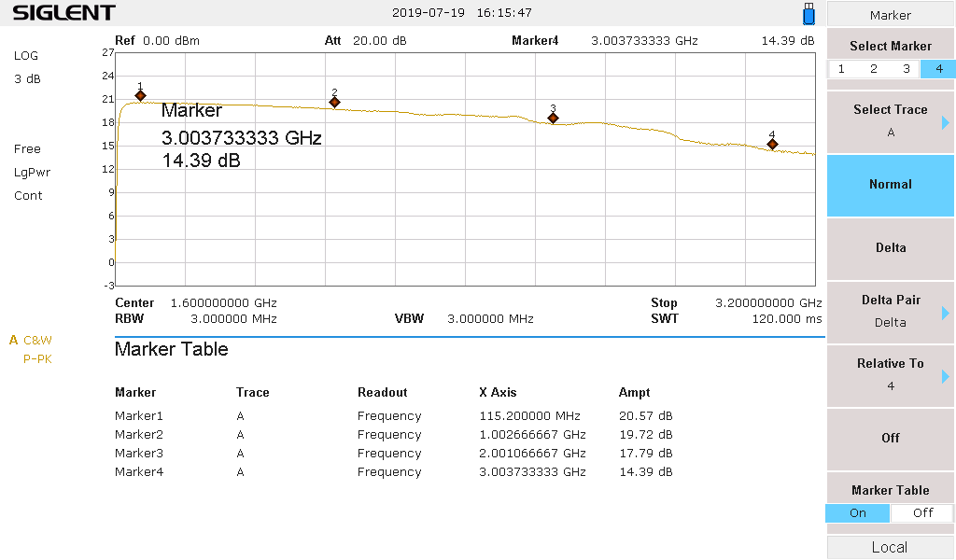The height and width of the screenshot is (560, 956).
Task: Open the Select Trace submenu
Action: point(890,121)
